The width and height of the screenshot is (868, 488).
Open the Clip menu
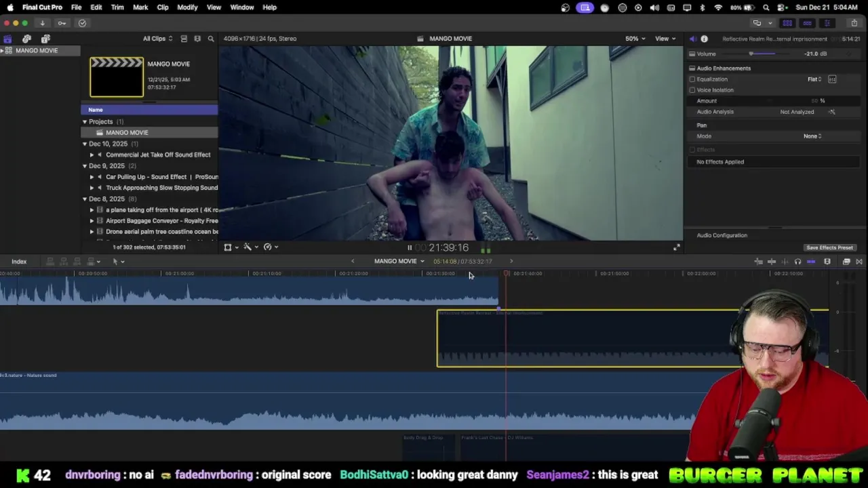(x=163, y=7)
